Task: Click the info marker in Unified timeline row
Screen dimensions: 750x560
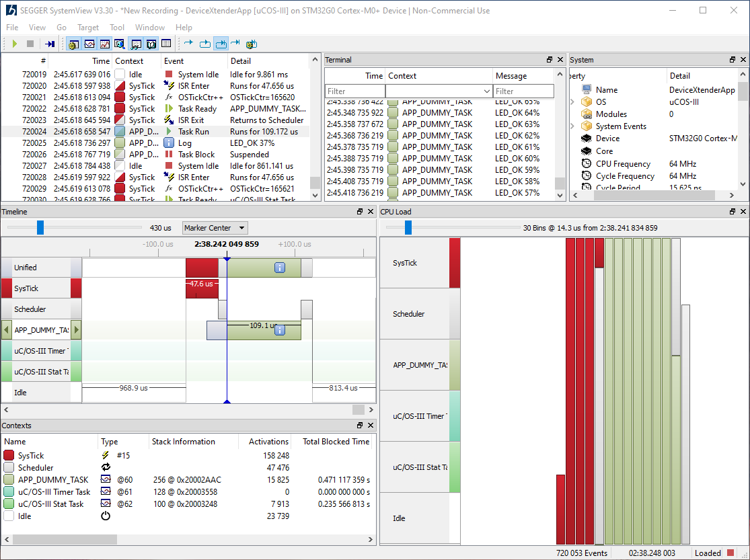Action: click(x=280, y=268)
